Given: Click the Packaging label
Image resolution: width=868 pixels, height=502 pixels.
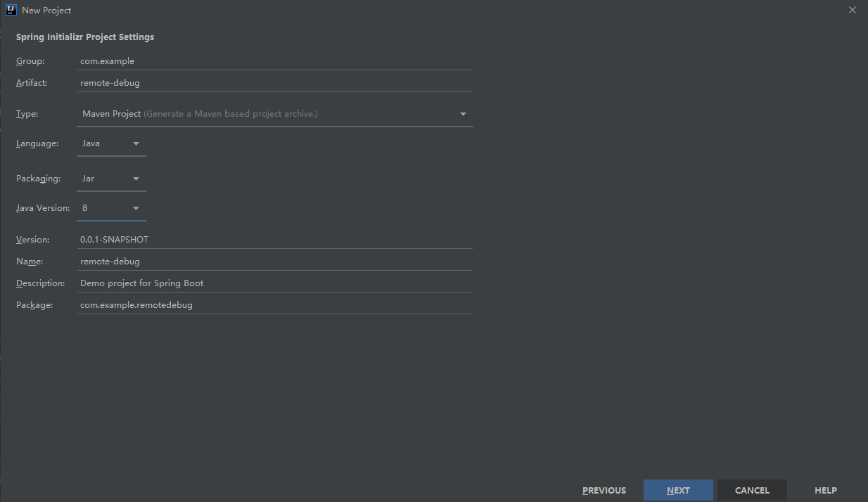Looking at the screenshot, I should coord(39,179).
